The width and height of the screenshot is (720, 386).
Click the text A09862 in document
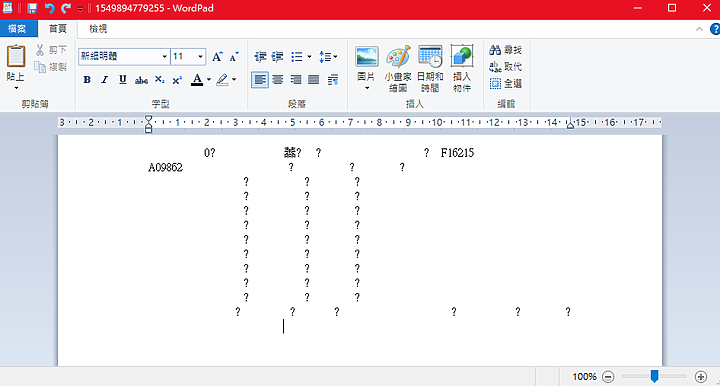[165, 168]
